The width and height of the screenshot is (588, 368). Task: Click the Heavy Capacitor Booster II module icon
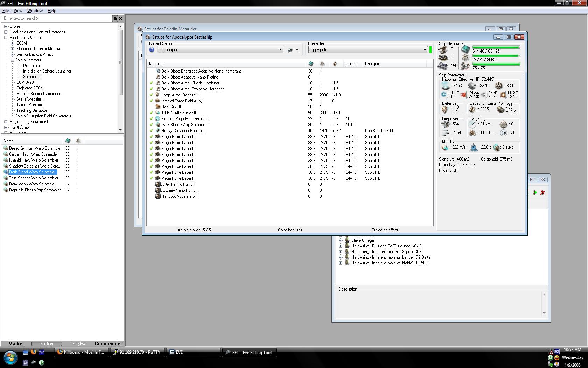coord(158,131)
